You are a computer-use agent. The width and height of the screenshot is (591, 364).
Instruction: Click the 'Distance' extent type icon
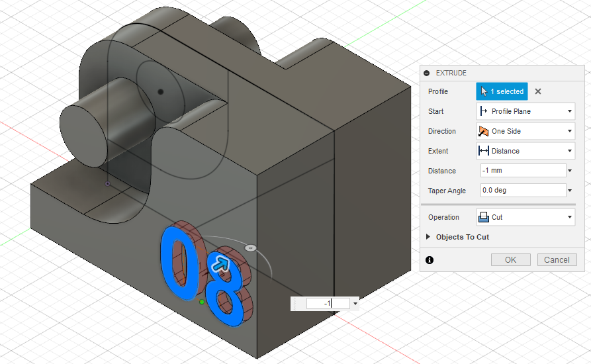(x=483, y=151)
